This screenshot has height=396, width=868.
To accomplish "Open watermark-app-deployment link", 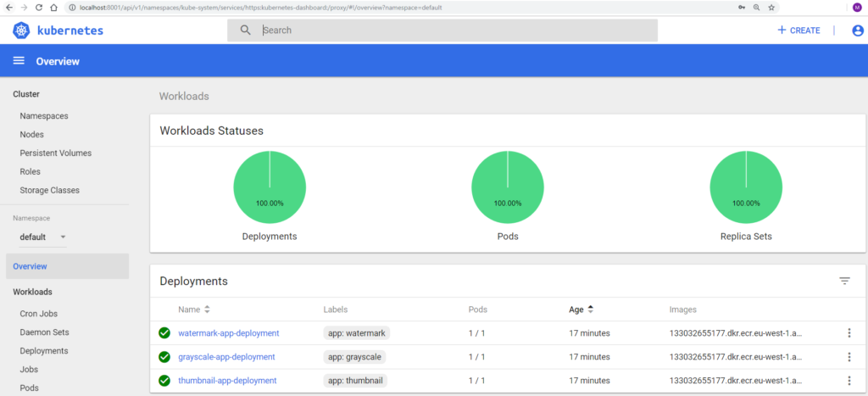I will coord(229,333).
